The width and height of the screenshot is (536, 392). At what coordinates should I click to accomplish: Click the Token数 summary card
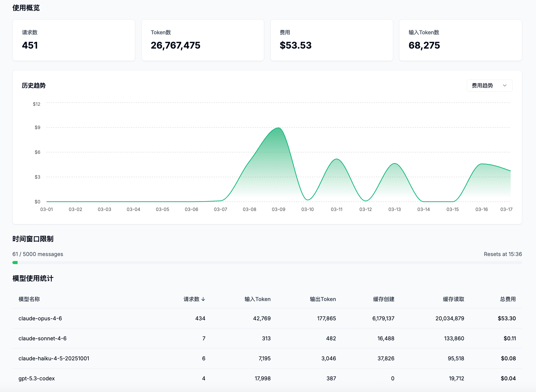tap(203, 40)
